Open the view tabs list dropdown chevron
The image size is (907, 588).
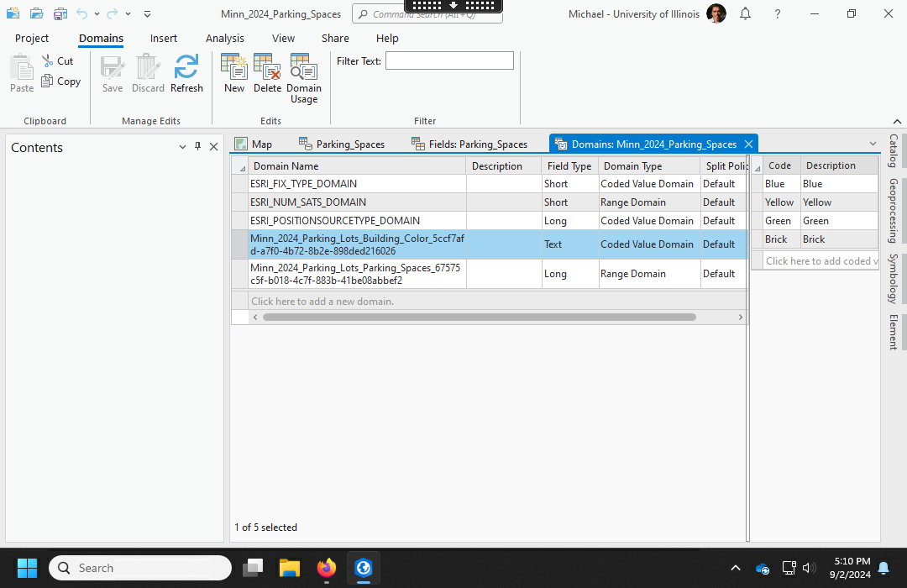coord(873,144)
